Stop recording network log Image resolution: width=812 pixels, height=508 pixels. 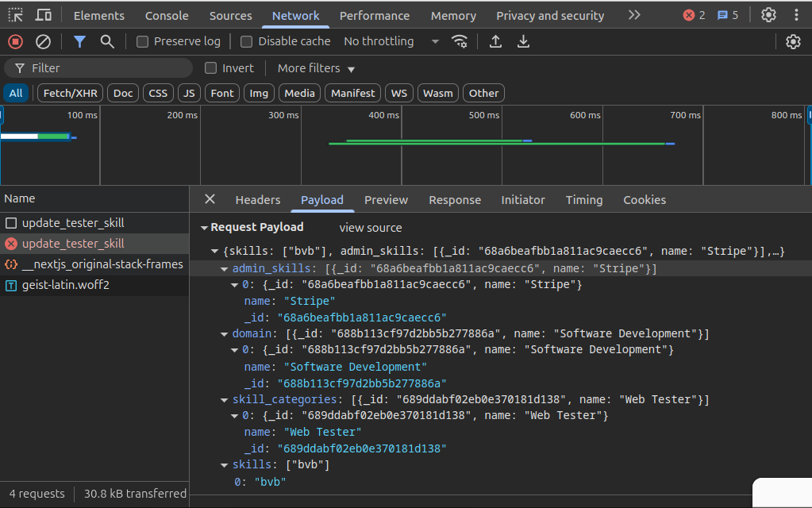tap(16, 41)
